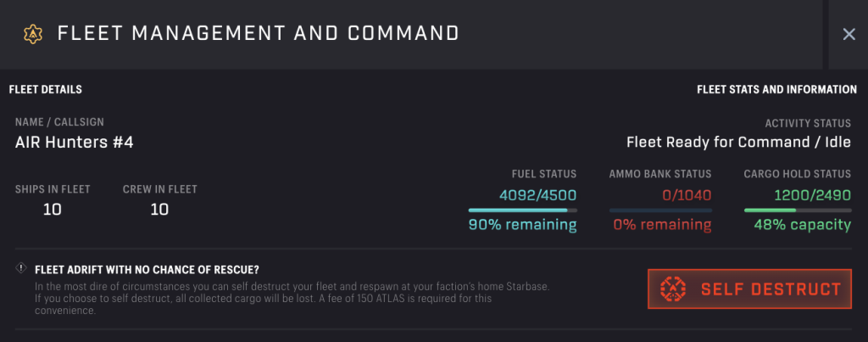Click the Fleet Stats and Information heading
The height and width of the screenshot is (342, 868).
776,89
